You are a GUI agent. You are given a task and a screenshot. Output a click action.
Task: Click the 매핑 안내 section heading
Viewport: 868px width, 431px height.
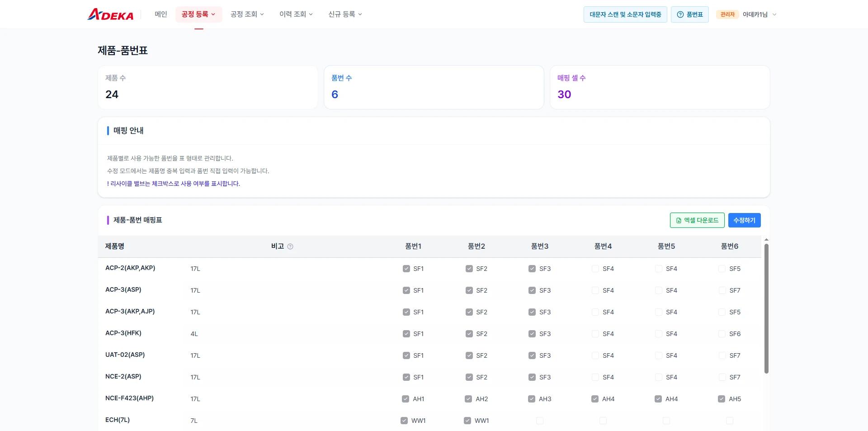click(128, 130)
